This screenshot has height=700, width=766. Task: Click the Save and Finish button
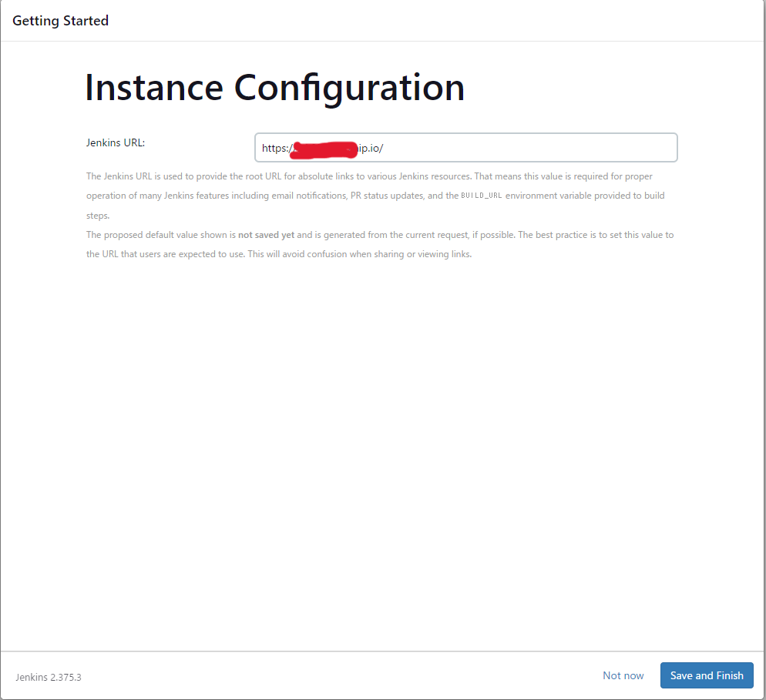pyautogui.click(x=707, y=675)
